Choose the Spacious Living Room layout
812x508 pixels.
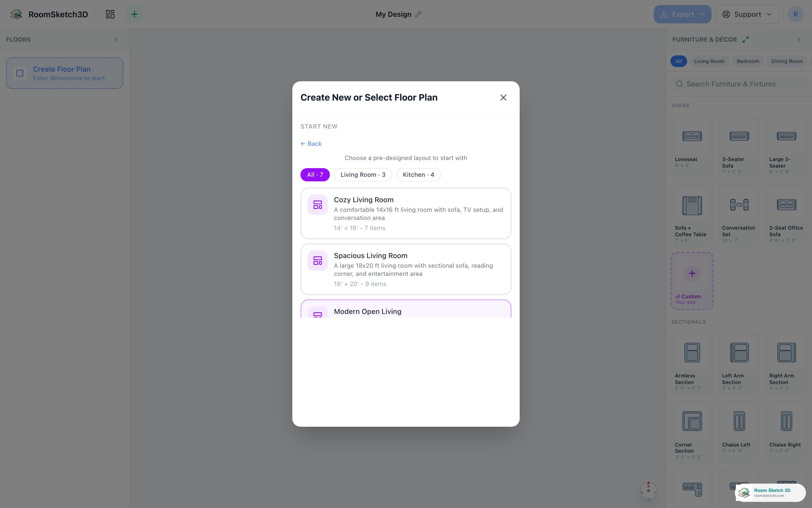pyautogui.click(x=406, y=269)
